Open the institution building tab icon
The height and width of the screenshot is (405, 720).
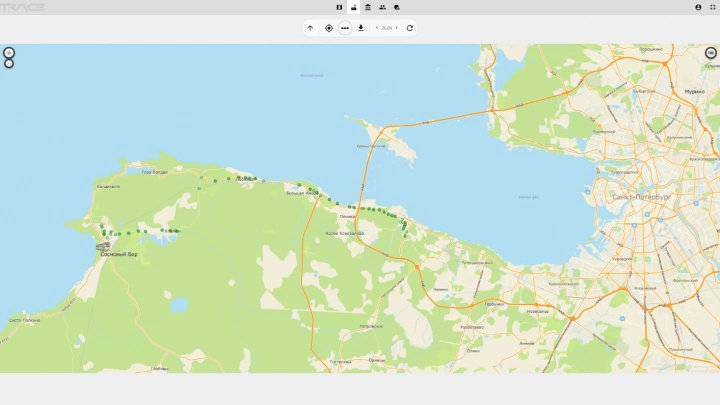[368, 7]
